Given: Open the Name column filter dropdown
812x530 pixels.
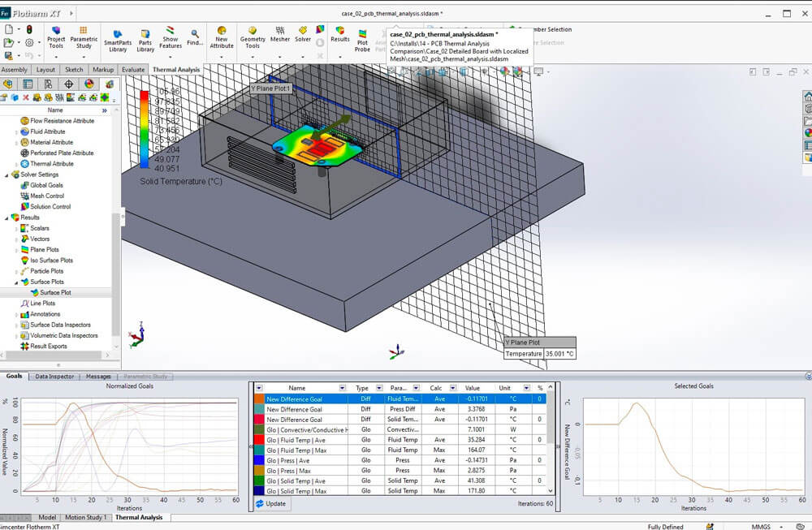Looking at the screenshot, I should 343,388.
